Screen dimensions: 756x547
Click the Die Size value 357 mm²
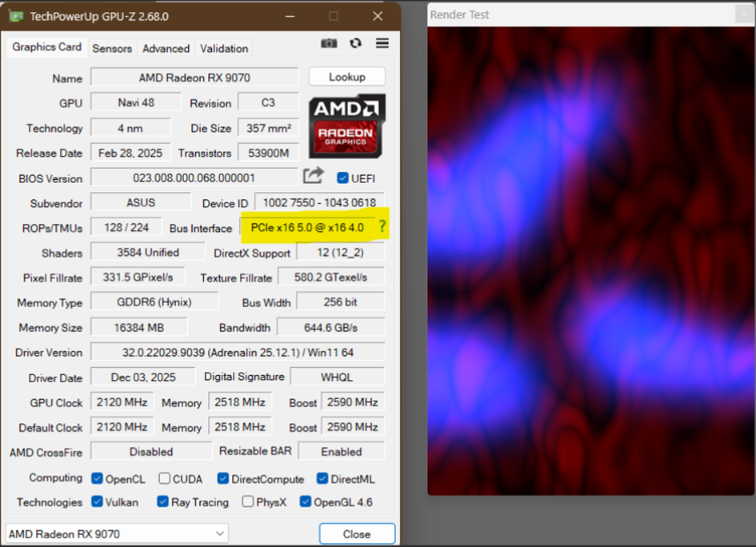(269, 128)
